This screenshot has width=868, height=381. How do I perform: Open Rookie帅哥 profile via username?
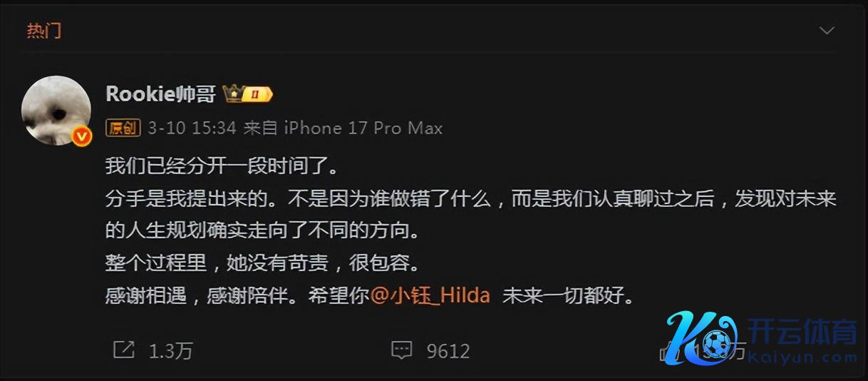pos(160,93)
